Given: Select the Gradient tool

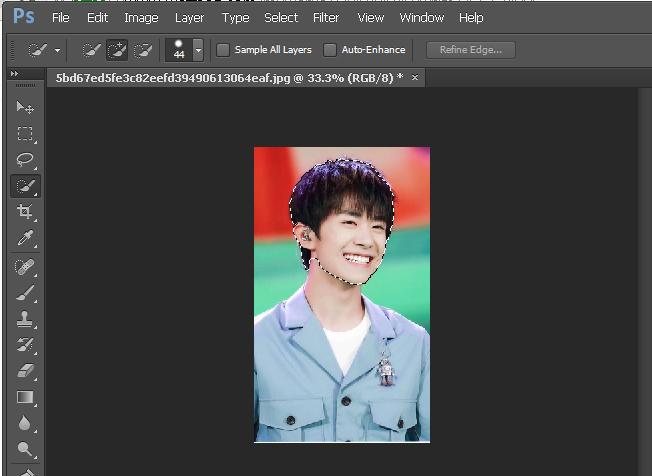Looking at the screenshot, I should pyautogui.click(x=25, y=397).
